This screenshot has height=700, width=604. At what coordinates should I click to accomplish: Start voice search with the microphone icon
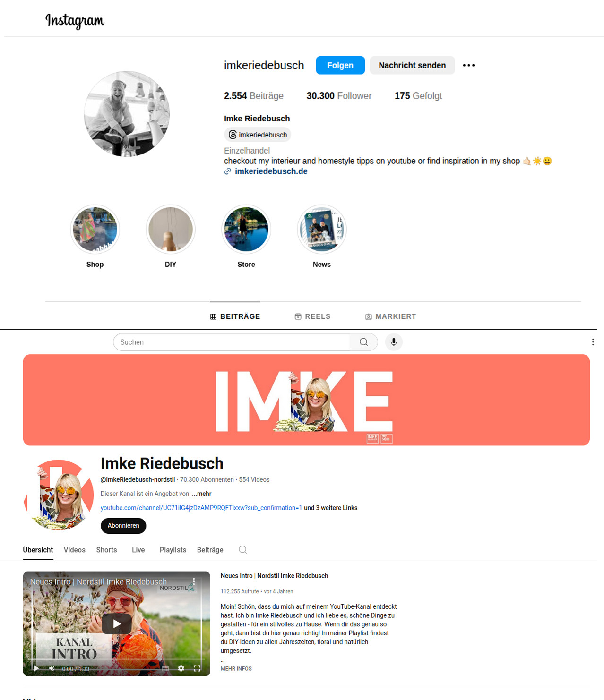pos(394,342)
